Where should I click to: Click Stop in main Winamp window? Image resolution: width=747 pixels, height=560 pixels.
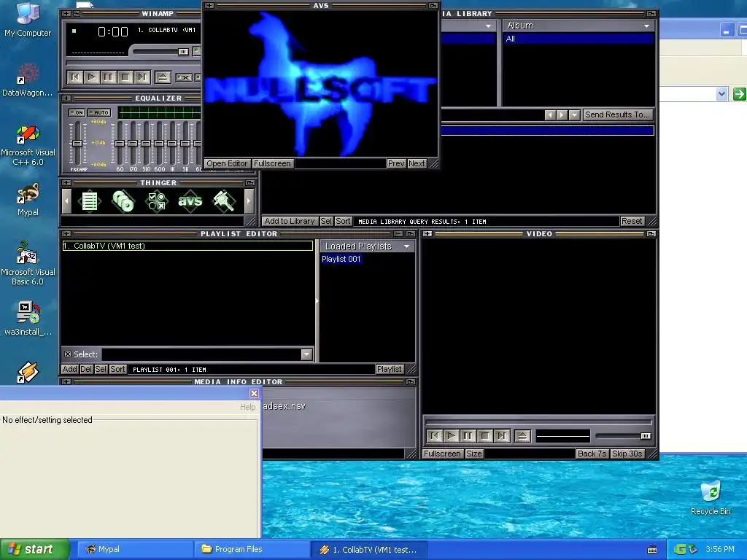[x=125, y=77]
